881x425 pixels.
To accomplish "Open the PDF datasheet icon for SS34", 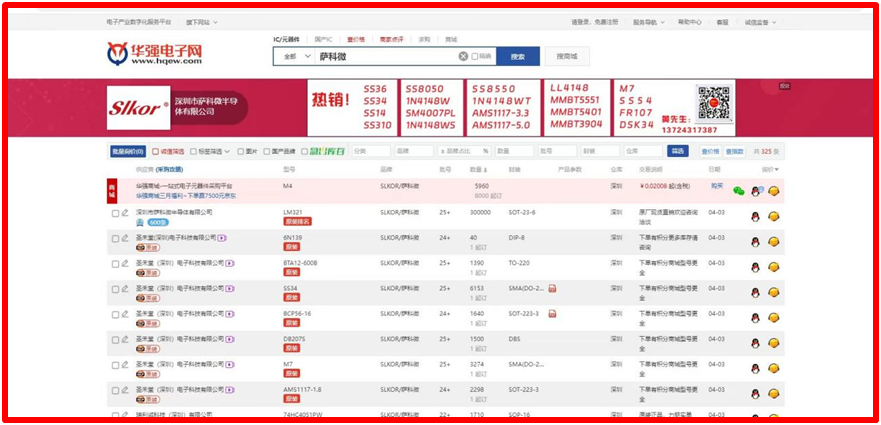I will click(x=552, y=289).
